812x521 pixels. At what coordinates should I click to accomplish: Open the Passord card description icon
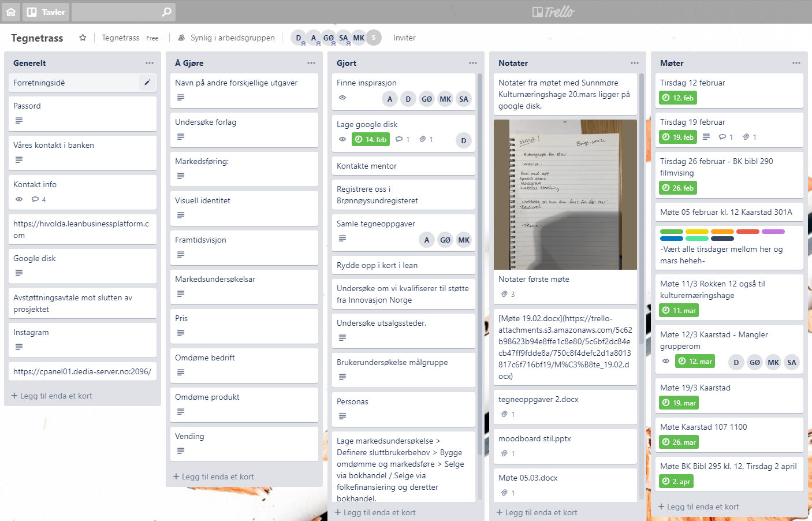(x=19, y=121)
